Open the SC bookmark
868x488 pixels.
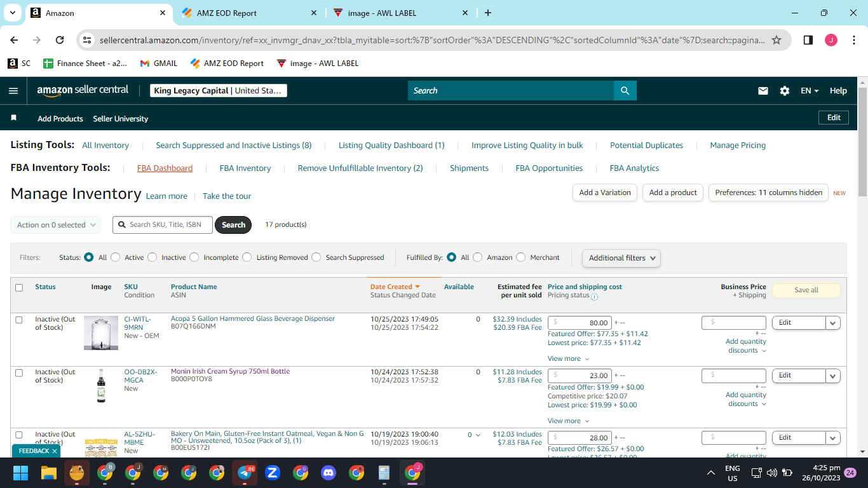coord(19,64)
